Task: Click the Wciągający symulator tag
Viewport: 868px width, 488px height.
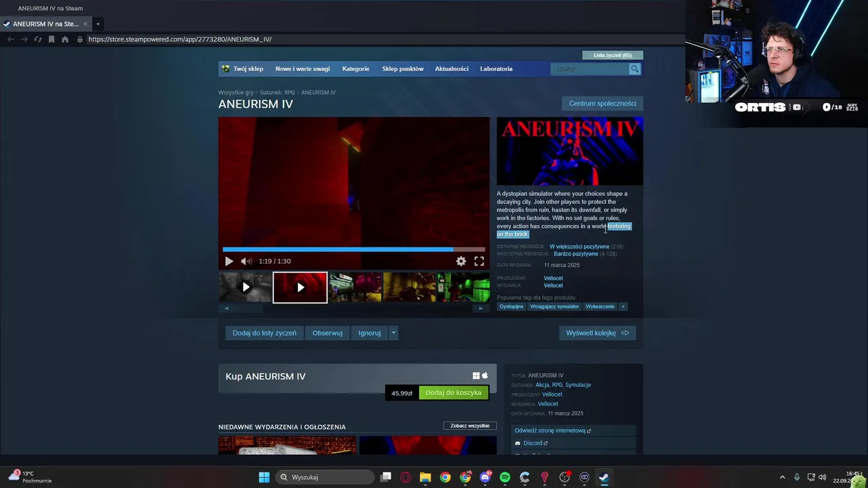Action: [555, 306]
